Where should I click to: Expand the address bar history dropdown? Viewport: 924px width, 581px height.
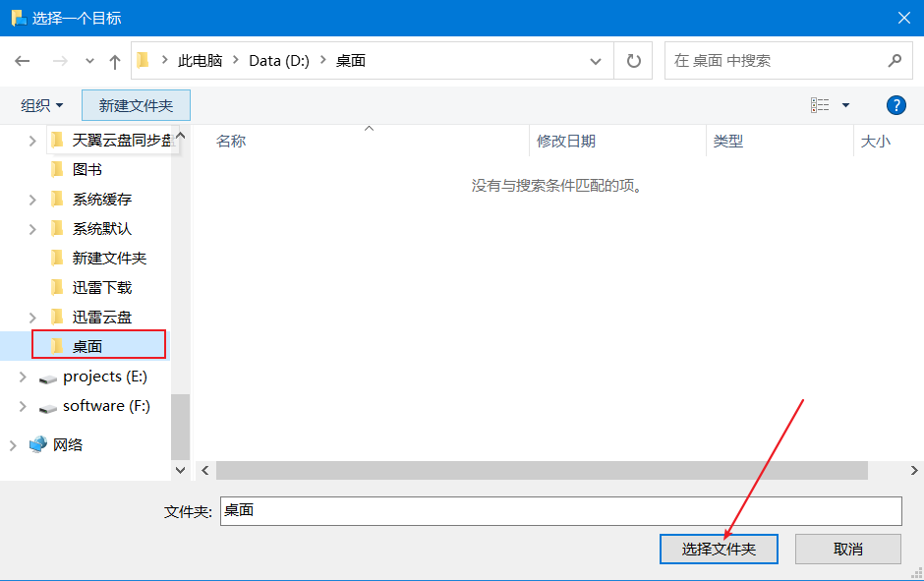click(596, 61)
